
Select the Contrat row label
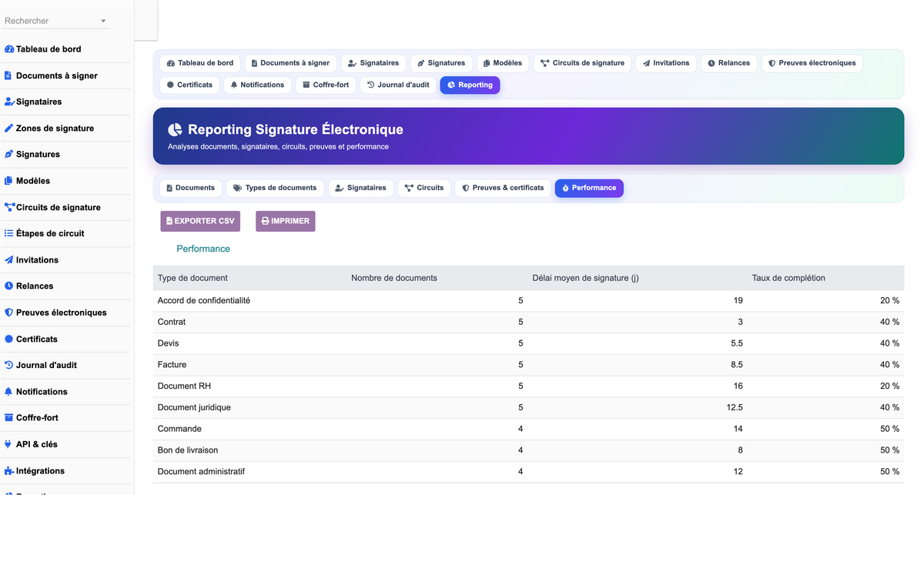coord(172,322)
